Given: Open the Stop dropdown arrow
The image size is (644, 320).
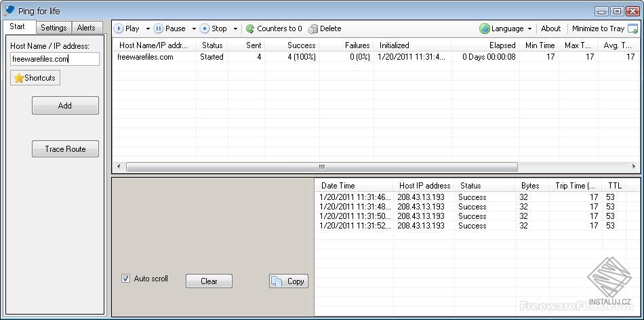Looking at the screenshot, I should [235, 28].
